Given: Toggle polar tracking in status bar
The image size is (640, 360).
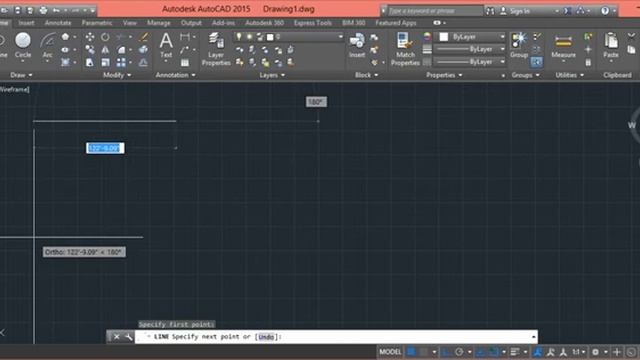Looking at the screenshot, I should [x=459, y=351].
